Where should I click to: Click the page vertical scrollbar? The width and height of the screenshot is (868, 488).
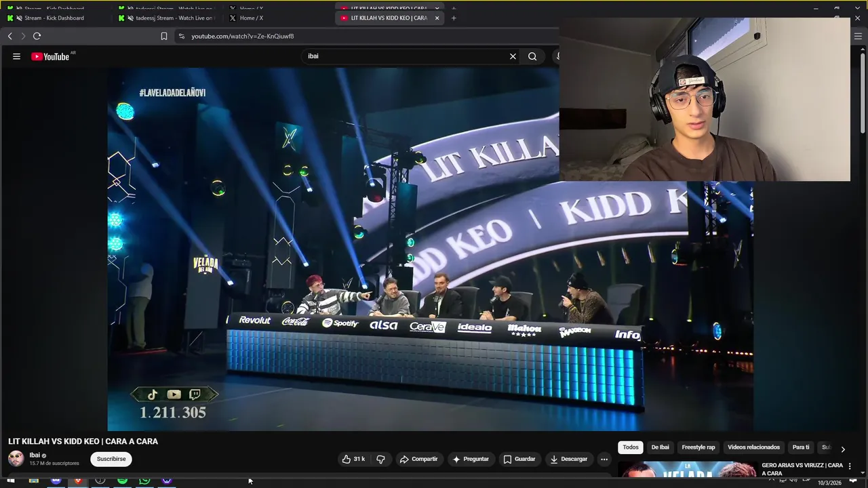click(x=863, y=91)
